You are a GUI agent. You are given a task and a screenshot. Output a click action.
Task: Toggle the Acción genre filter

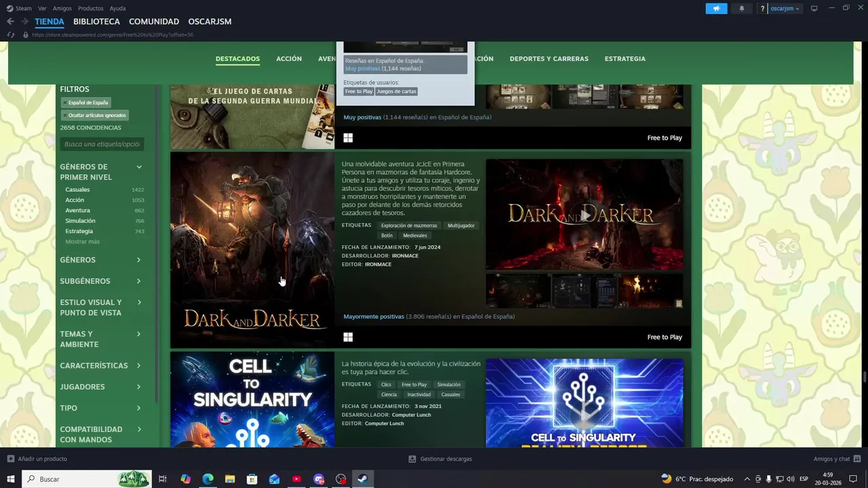click(x=104, y=200)
